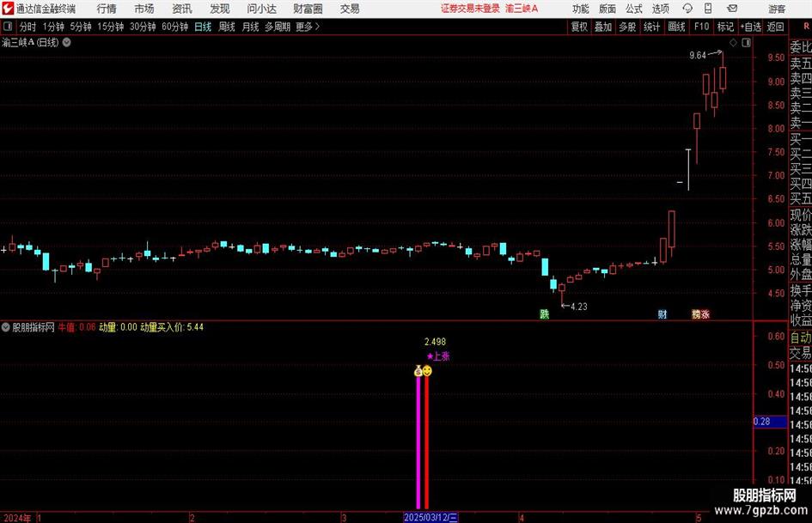812x523 pixels.
Task: Switch to 30分钟 period tab
Action: [x=143, y=27]
